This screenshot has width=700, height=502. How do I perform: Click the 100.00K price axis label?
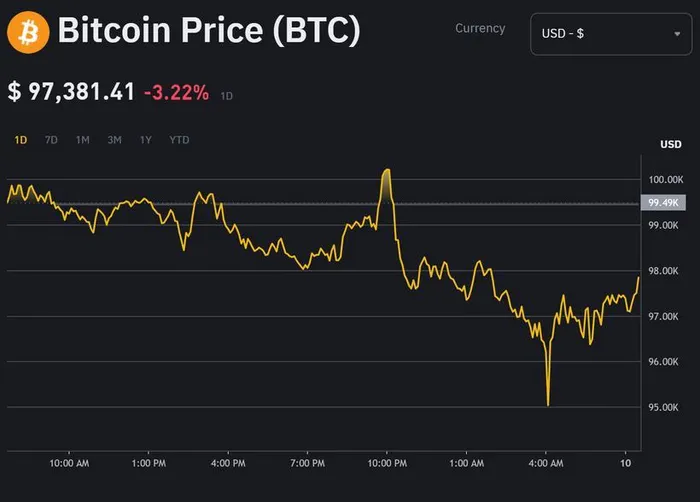pos(666,179)
